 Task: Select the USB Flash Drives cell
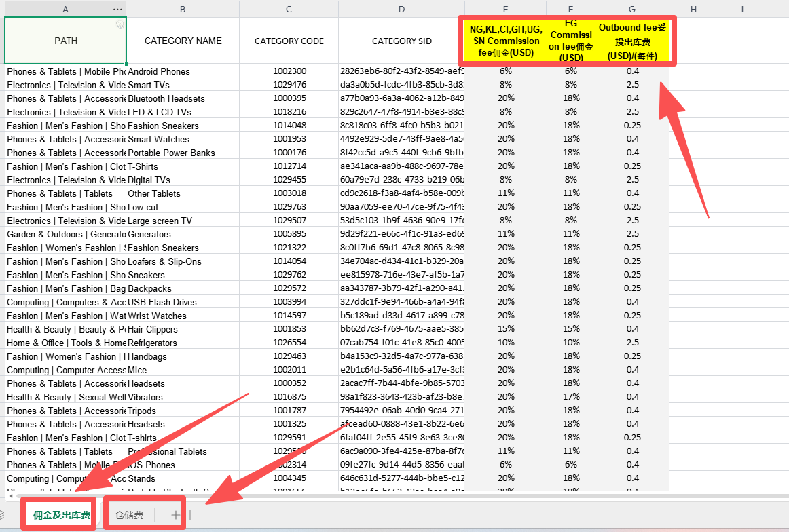click(183, 302)
